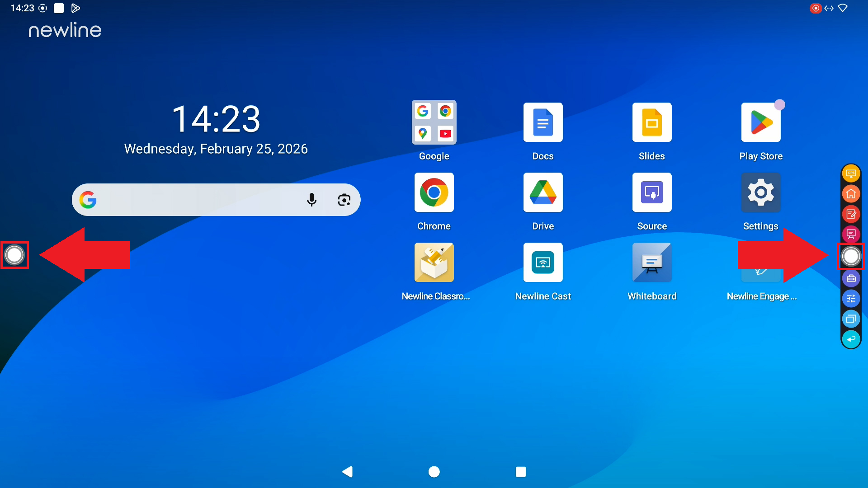Image resolution: width=868 pixels, height=488 pixels.
Task: Open the OPS source from the side toolbar
Action: (851, 174)
